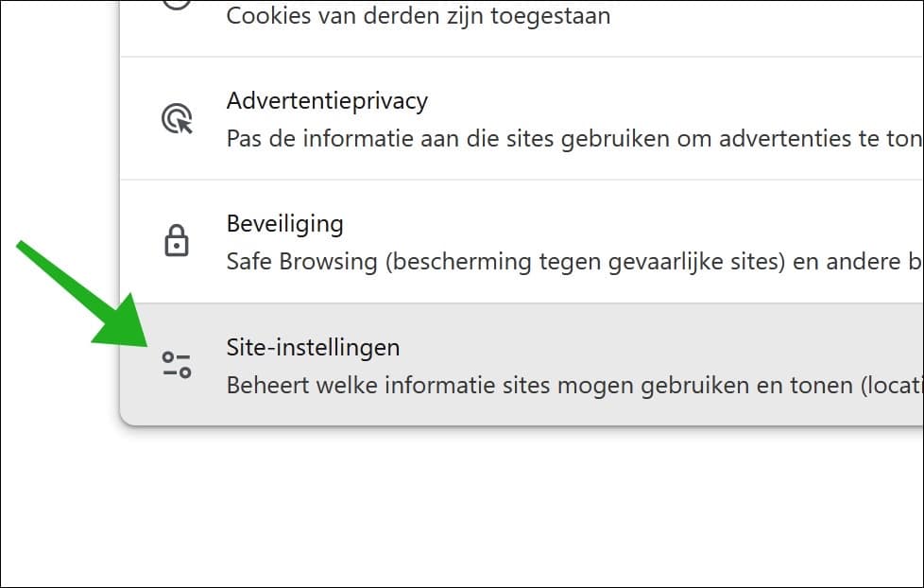Screen dimensions: 924x588
Task: Select 'Cookies van derden zijn toegestaan' text
Action: [x=419, y=16]
